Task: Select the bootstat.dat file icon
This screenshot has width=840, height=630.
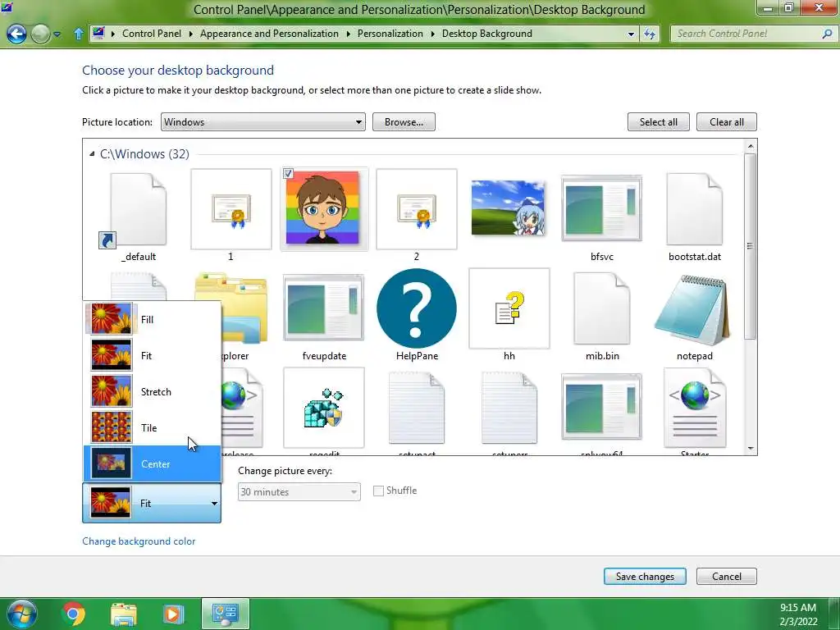Action: [694, 209]
